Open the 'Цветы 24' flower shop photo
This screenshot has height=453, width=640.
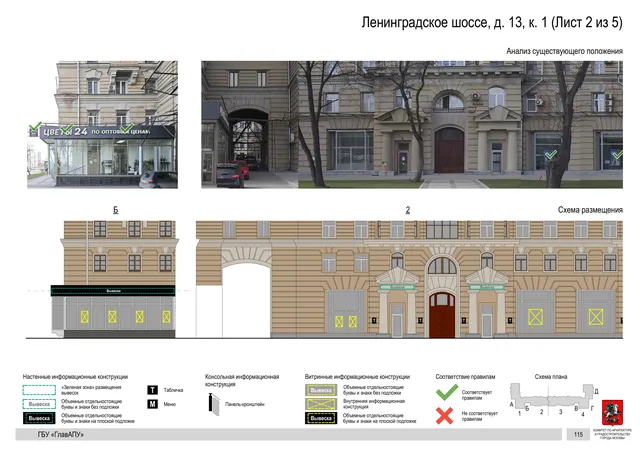(x=102, y=124)
